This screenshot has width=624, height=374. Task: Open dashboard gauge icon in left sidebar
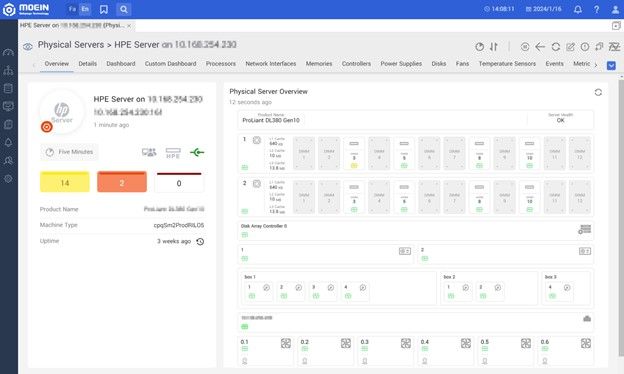8,53
